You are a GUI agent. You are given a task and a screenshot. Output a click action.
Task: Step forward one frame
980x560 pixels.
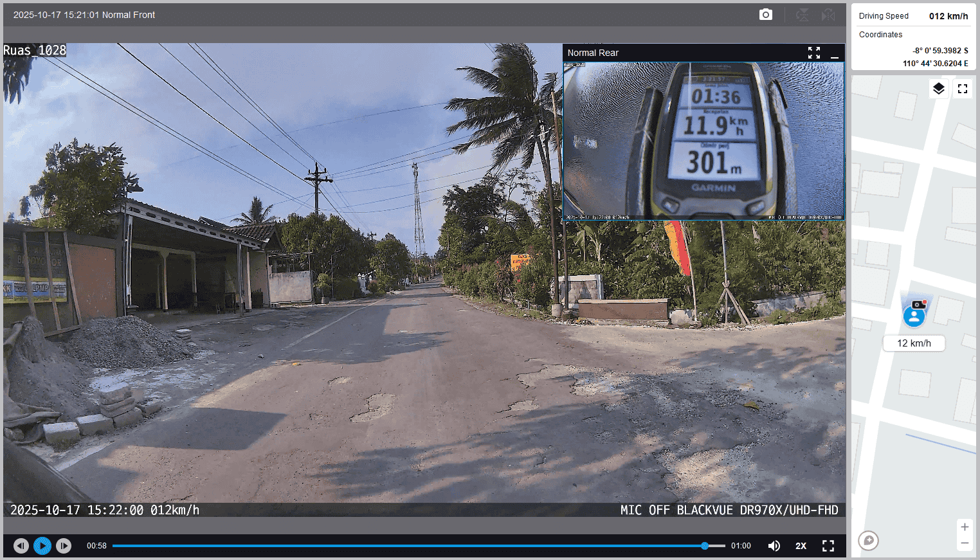point(64,546)
